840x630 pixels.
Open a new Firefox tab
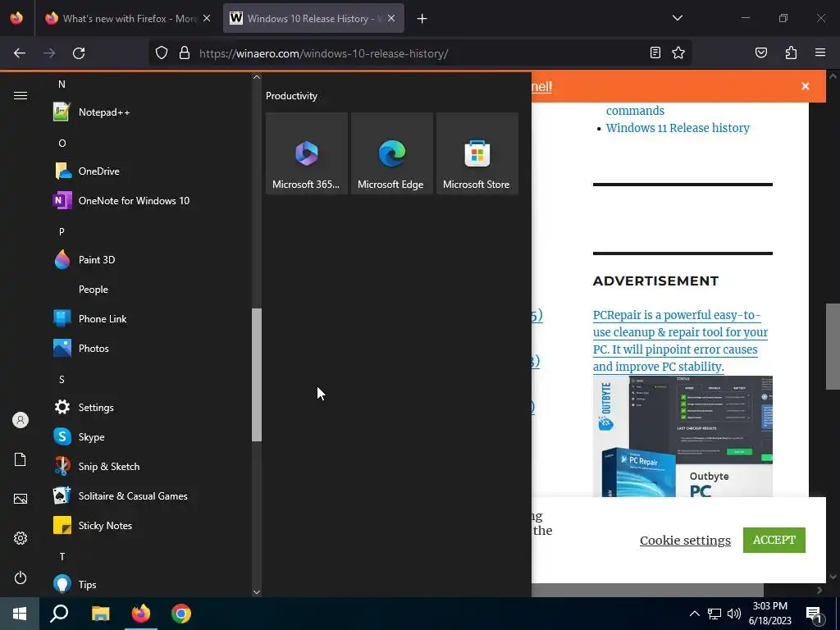tap(422, 19)
